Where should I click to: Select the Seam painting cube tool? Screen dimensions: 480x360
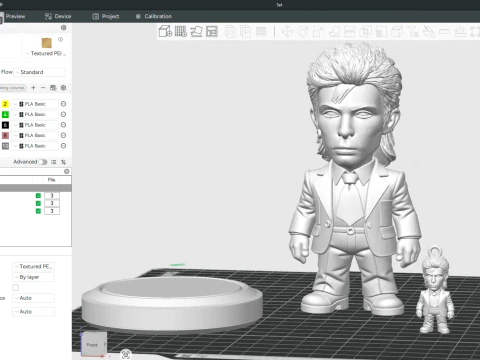pos(397,32)
